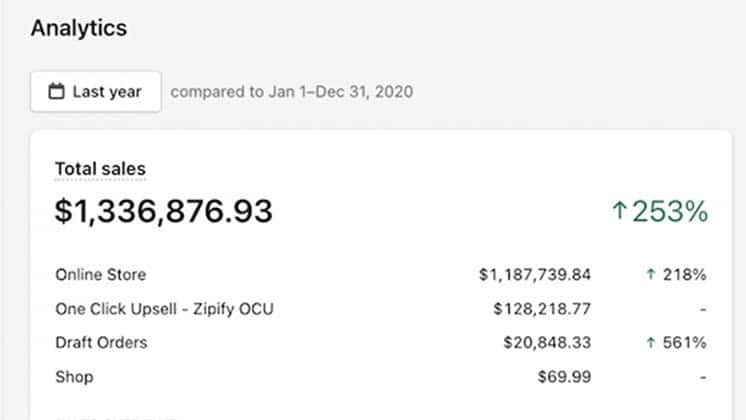Click the $1,187,739.84 Online Store amount
The height and width of the screenshot is (420, 746).
point(535,275)
